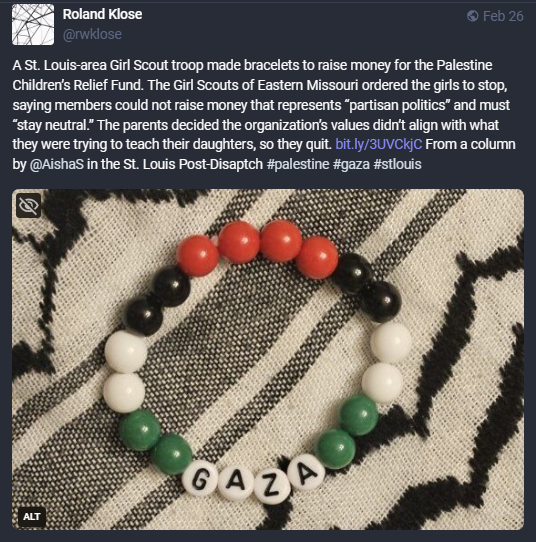Open the @rwklose handle
The width and height of the screenshot is (536, 542).
(x=92, y=34)
